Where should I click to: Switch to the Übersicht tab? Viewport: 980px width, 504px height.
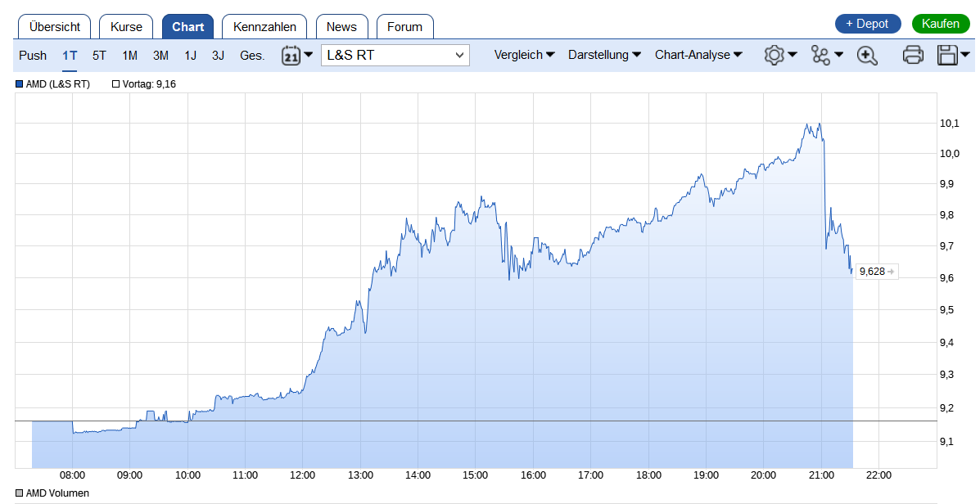54,27
